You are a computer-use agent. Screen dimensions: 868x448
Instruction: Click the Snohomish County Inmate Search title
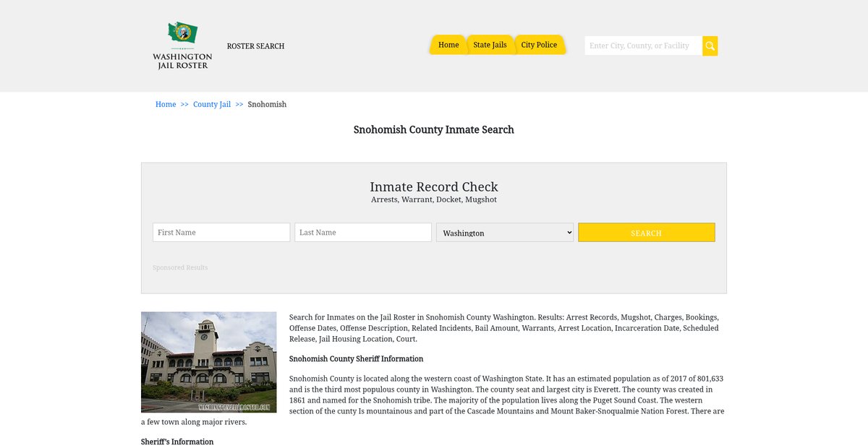[434, 130]
